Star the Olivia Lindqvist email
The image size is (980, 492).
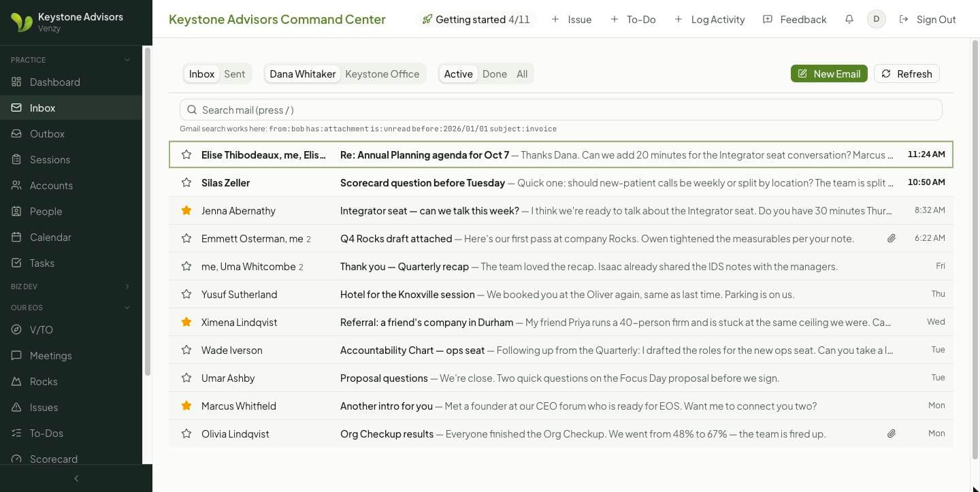[x=186, y=433]
